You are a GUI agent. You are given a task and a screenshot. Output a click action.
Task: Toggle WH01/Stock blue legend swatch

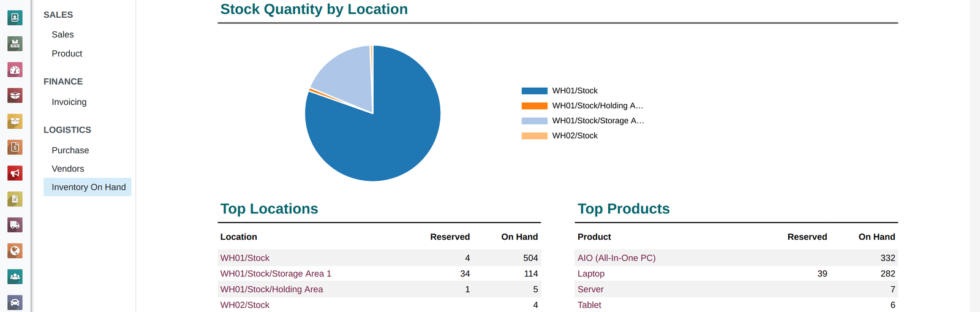(x=534, y=91)
